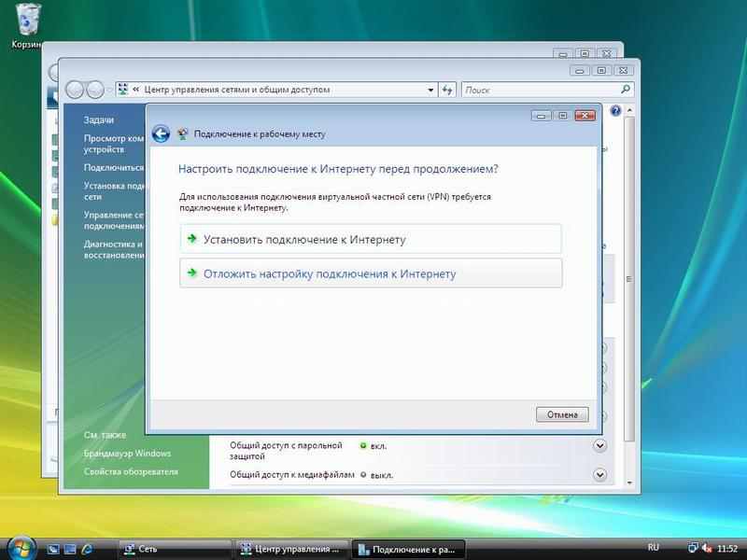The image size is (747, 560).
Task: Open Диагностика и восстановление task
Action: tap(114, 249)
